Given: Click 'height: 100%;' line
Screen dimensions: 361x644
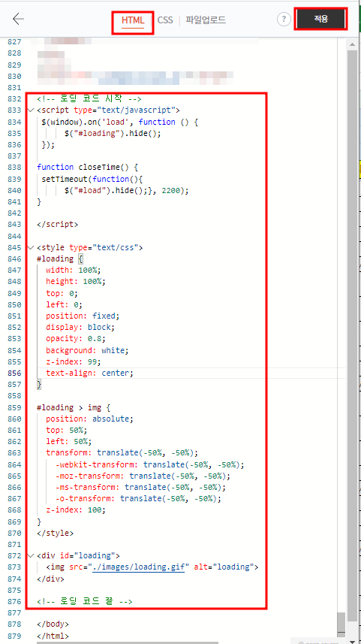Looking at the screenshot, I should tap(76, 281).
